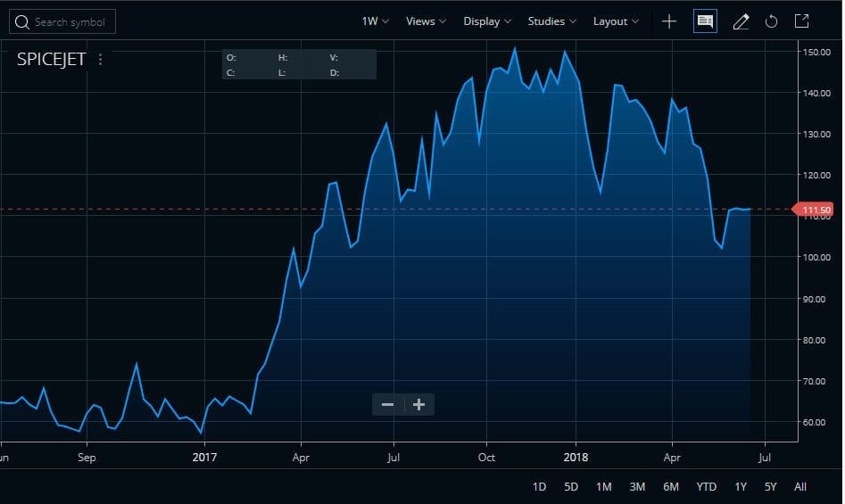The image size is (845, 504).
Task: Click the Search symbol input field
Action: (62, 21)
